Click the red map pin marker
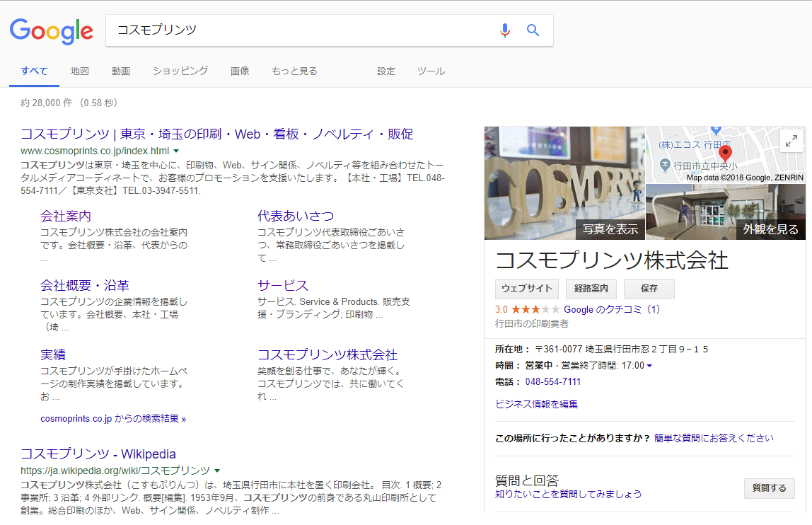Image resolution: width=812 pixels, height=525 pixels. (725, 154)
